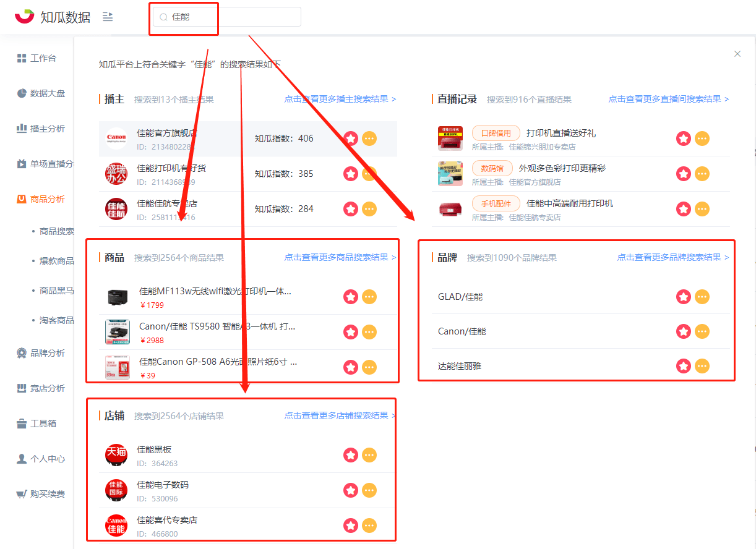Select the 口碑信用 tag on live record
The height and width of the screenshot is (549, 756).
click(x=496, y=133)
